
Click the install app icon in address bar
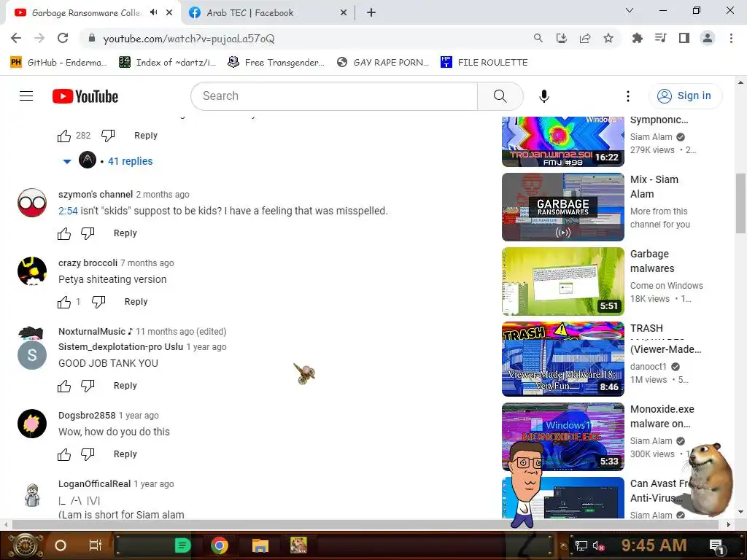pyautogui.click(x=561, y=38)
